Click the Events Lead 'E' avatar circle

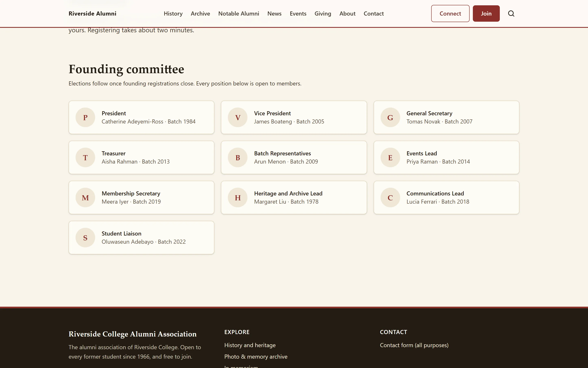coord(390,157)
